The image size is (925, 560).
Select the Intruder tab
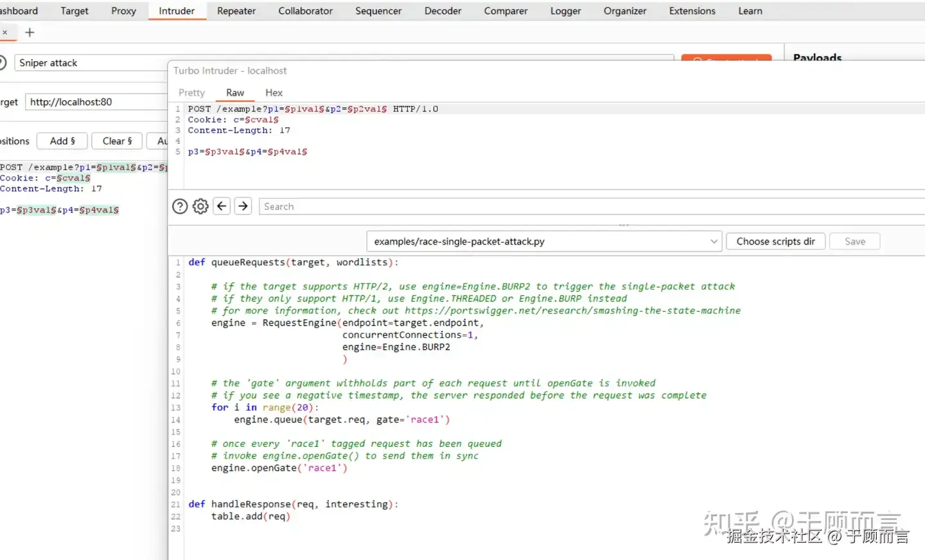(x=177, y=11)
